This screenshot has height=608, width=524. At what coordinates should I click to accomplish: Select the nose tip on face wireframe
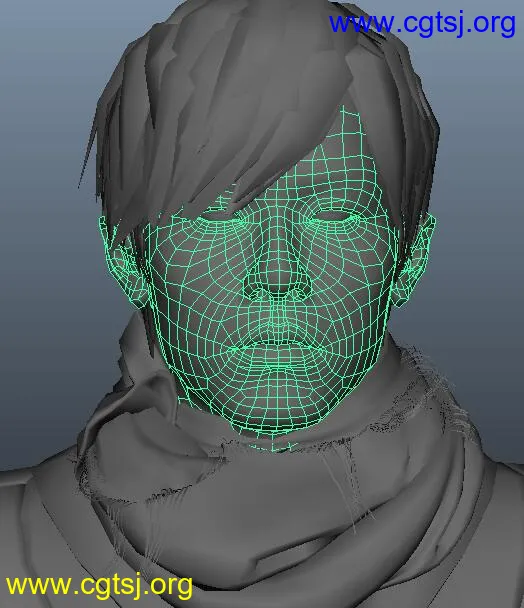[277, 285]
